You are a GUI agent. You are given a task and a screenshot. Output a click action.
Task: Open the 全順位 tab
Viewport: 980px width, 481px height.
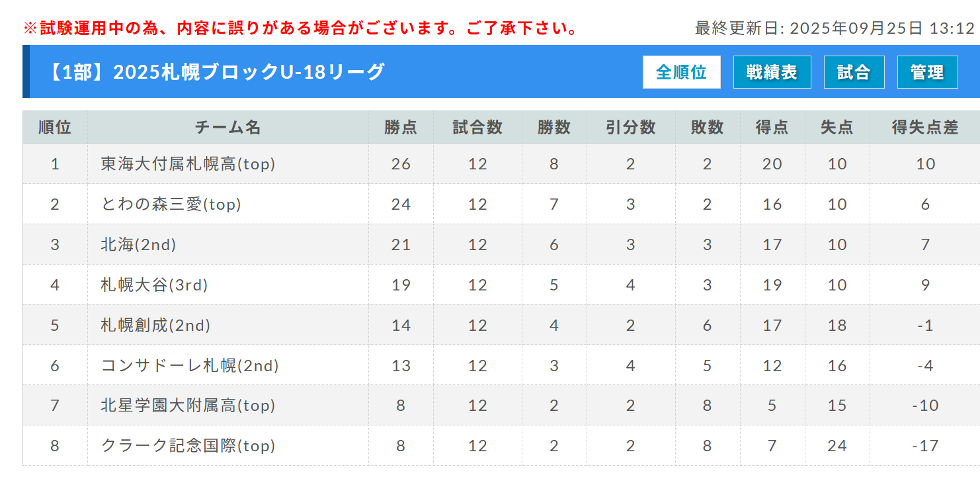681,72
